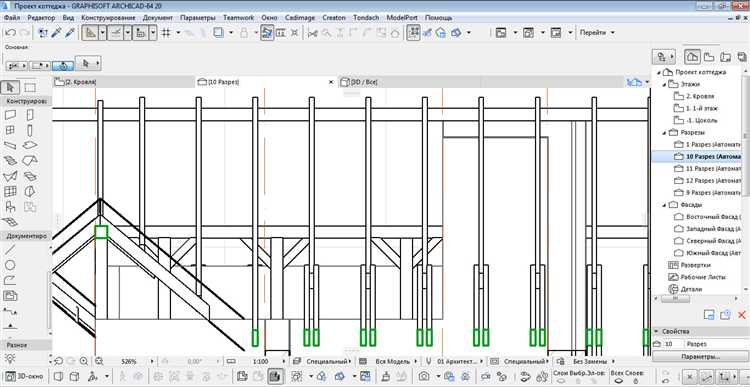The height and width of the screenshot is (387, 750).
Task: Choose the Beam tool in toolbox
Action: (x=10, y=145)
